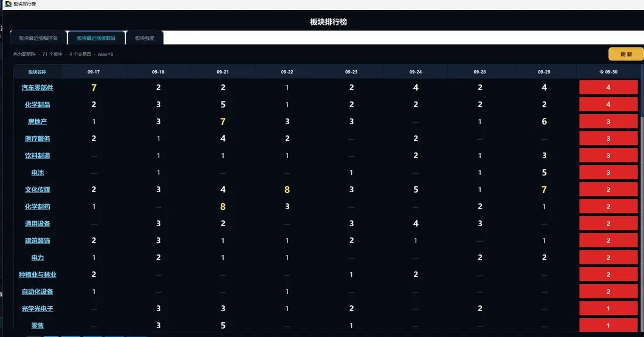Open the 种植业与林业 sector link

[37, 274]
